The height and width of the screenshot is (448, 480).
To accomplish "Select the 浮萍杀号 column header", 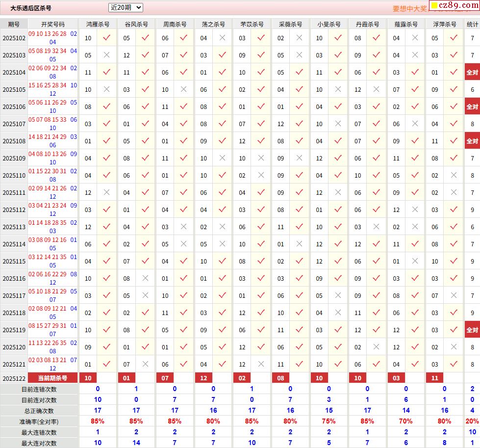I will point(444,24).
